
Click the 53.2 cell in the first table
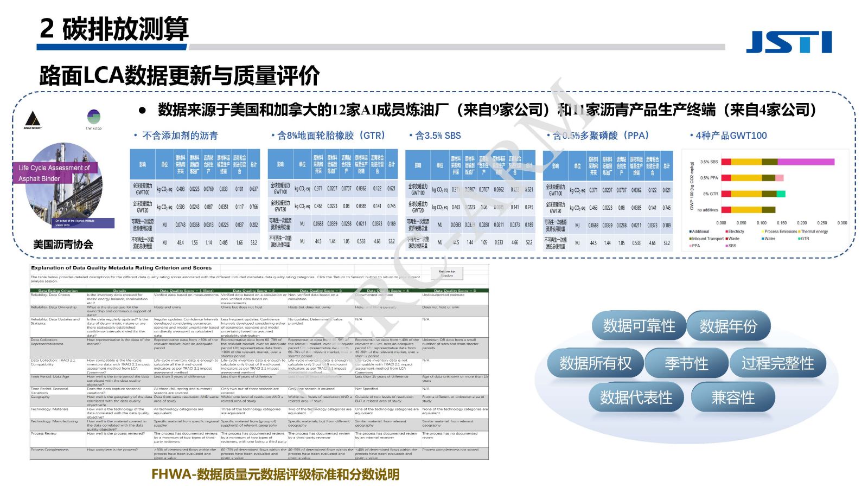[x=253, y=242]
